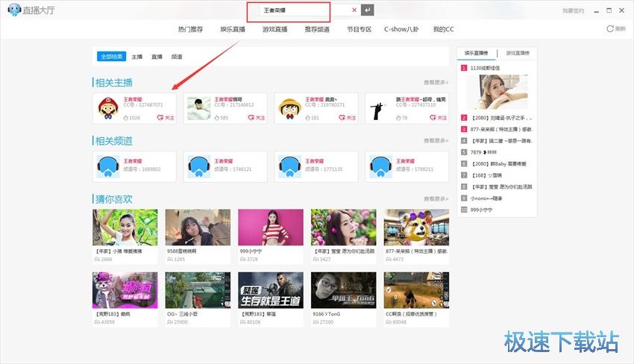The width and height of the screenshot is (634, 364).
Task: Select the 娱乐直播 navigation tab
Action: click(x=233, y=29)
